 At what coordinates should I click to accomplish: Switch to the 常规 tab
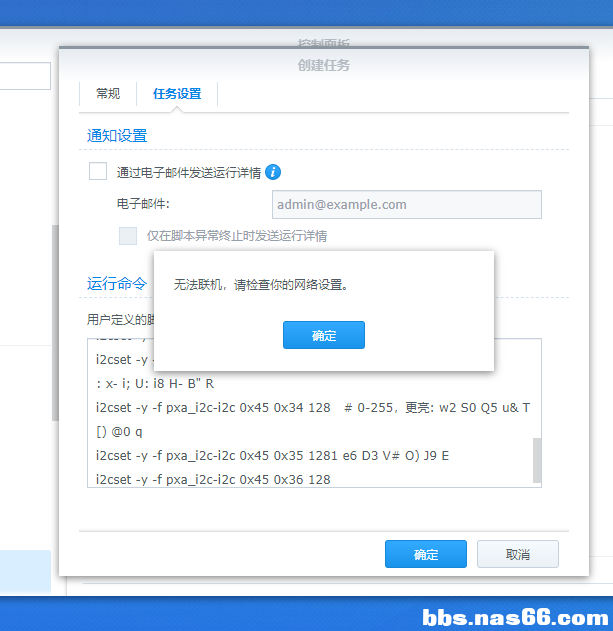click(x=108, y=94)
